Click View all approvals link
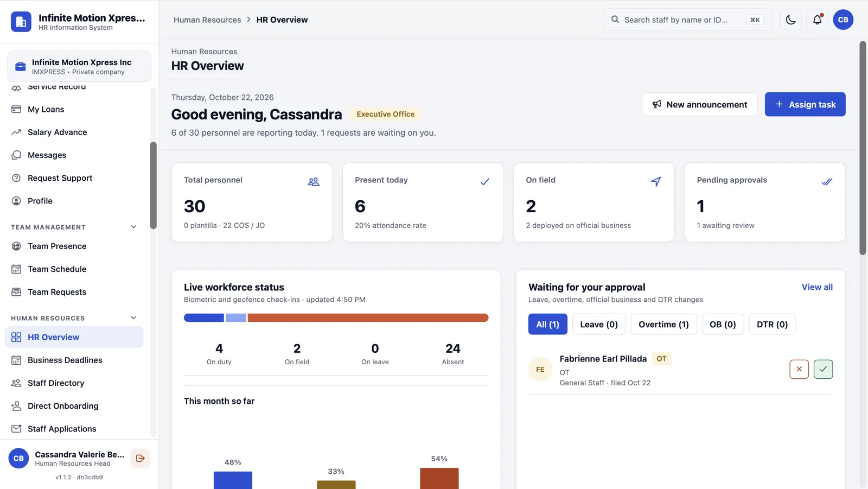The image size is (868, 489). pos(817,287)
